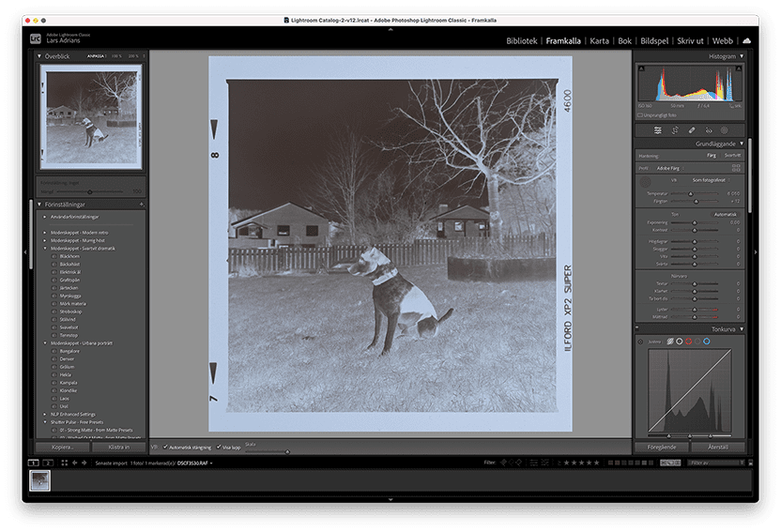Adjust the Exponering slider handle
The image size is (781, 532).
click(695, 223)
